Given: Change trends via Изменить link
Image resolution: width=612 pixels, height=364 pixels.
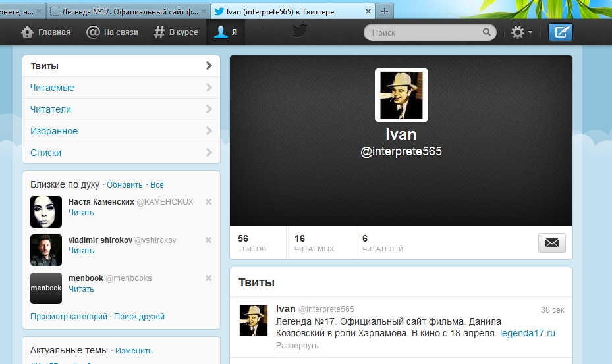Looking at the screenshot, I should click(x=134, y=351).
